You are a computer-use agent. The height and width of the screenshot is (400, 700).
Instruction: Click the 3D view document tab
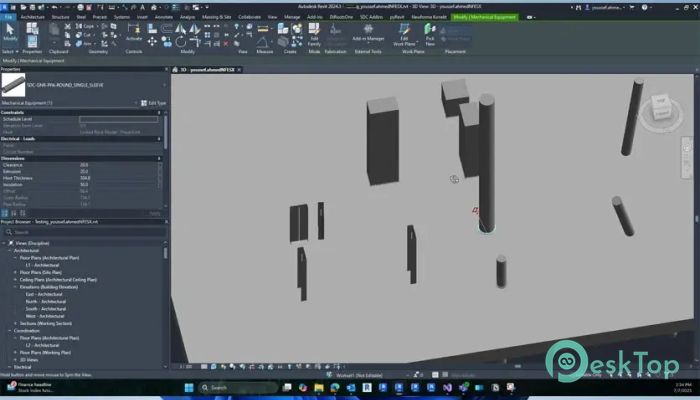207,70
